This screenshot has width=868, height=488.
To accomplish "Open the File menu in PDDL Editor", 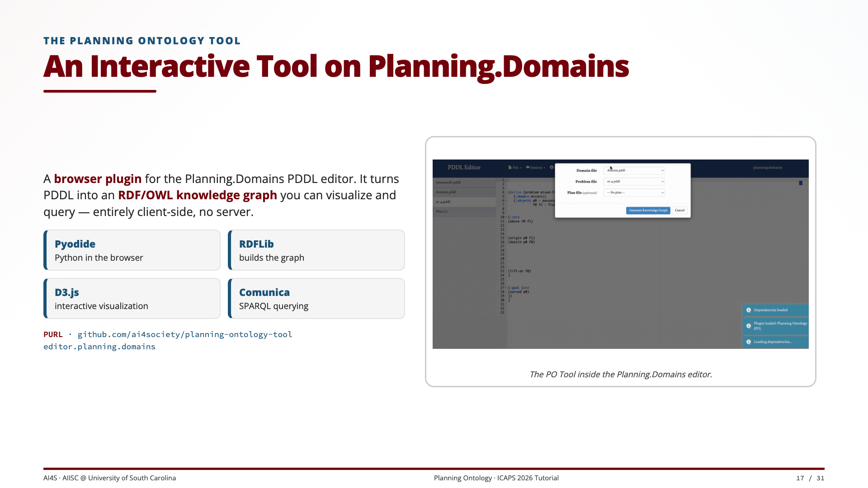I will tap(515, 168).
